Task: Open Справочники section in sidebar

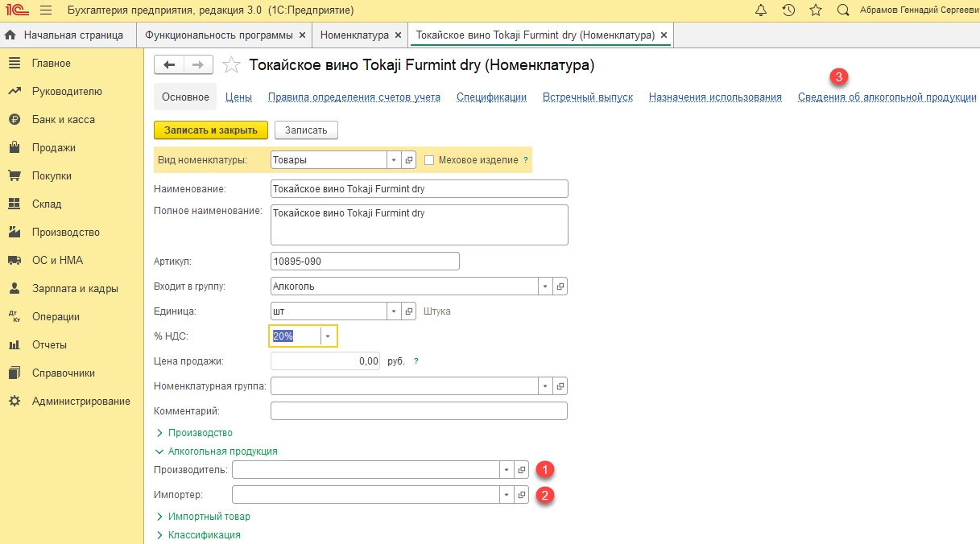Action: tap(63, 373)
